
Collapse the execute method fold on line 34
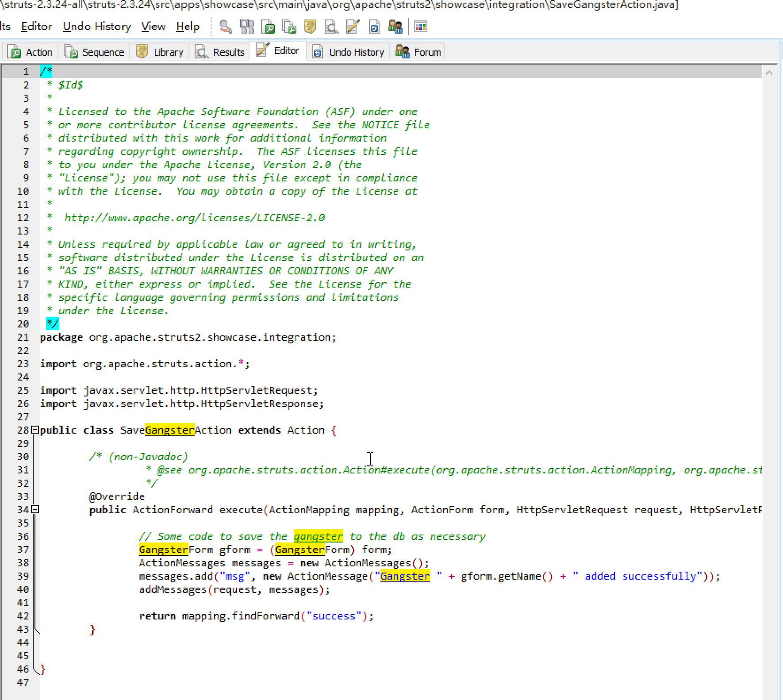click(35, 509)
